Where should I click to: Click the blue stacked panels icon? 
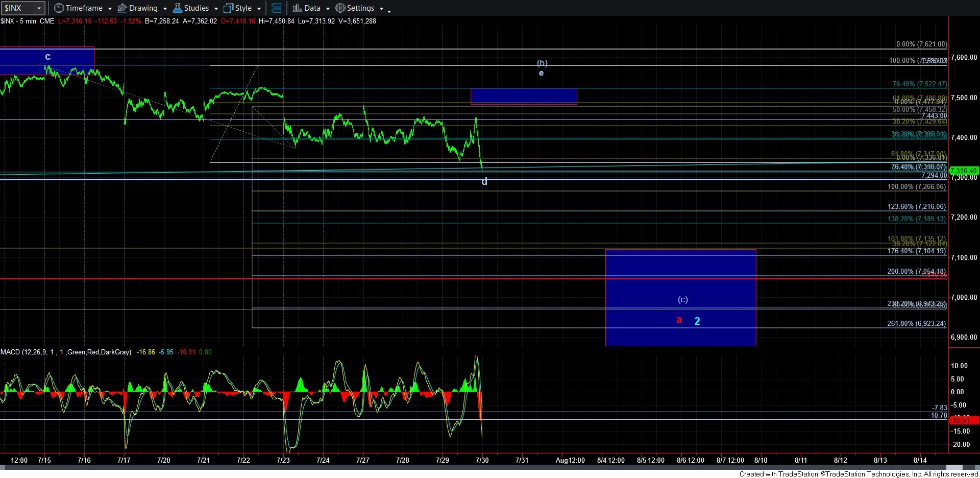[x=276, y=8]
